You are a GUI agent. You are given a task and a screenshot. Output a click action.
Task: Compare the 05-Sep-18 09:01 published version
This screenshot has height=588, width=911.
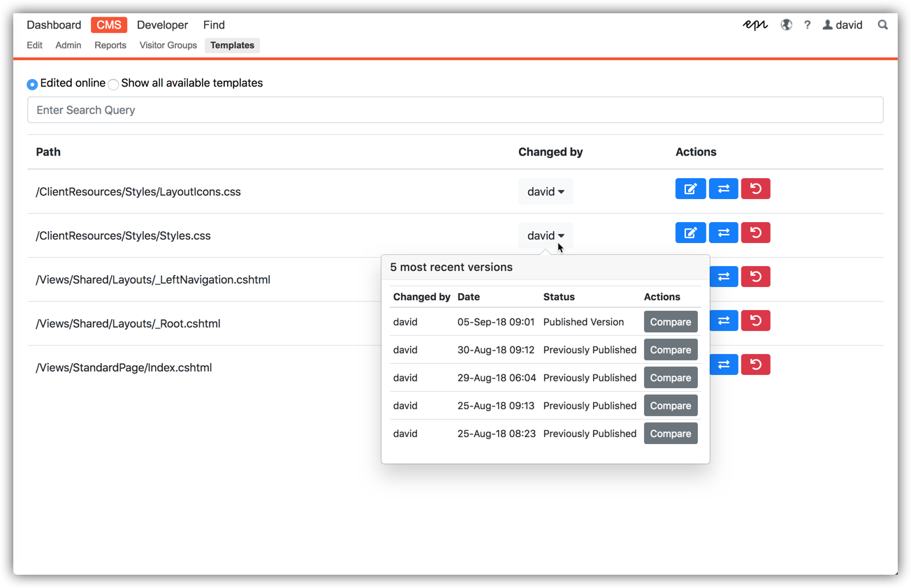(x=670, y=322)
